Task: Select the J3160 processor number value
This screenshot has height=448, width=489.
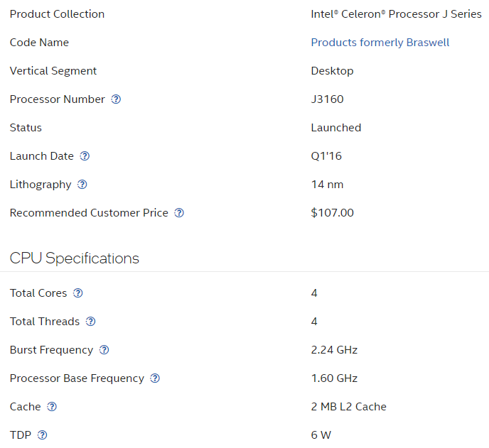Action: (x=327, y=99)
